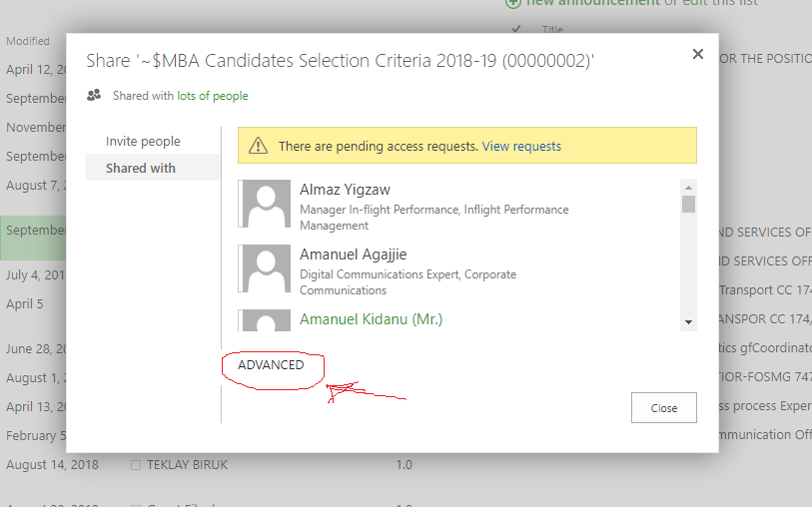
Task: Click the ADVANCED link
Action: tap(271, 364)
